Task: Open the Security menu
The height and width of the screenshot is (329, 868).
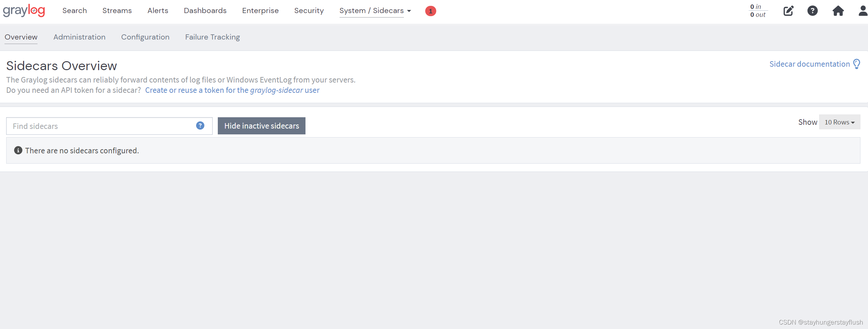Action: (x=309, y=11)
